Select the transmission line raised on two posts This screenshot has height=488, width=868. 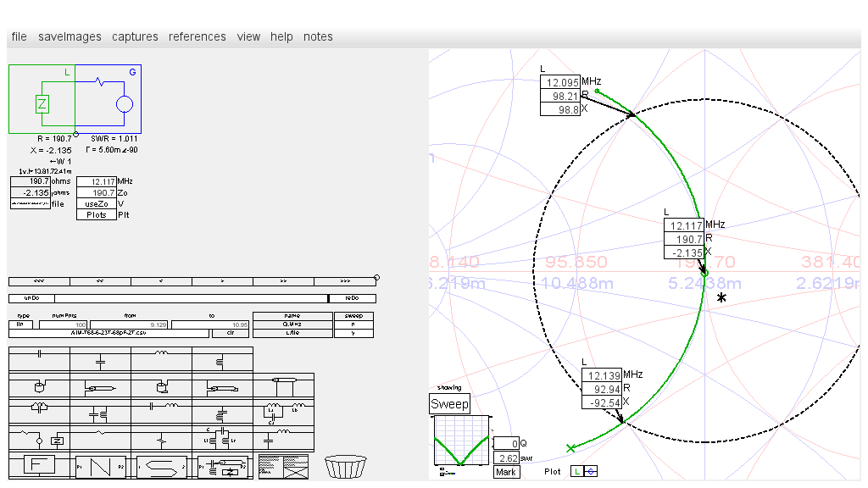(x=283, y=386)
